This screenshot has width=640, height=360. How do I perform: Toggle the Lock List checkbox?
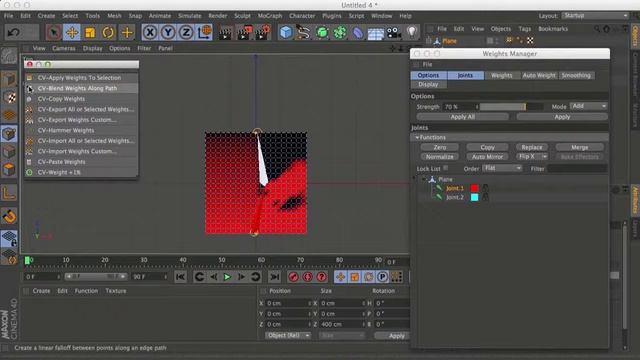coord(446,168)
